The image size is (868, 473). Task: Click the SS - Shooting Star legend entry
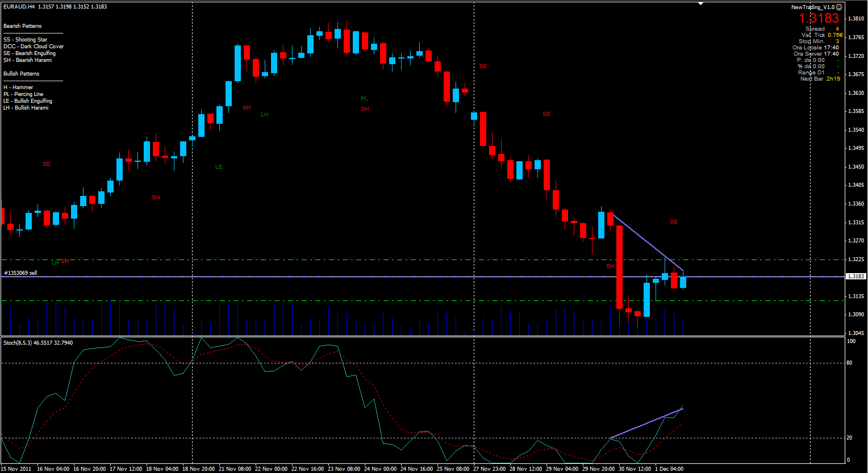click(25, 40)
